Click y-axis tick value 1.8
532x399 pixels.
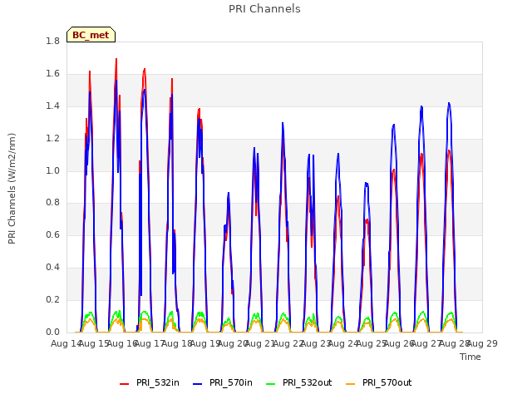click(52, 41)
